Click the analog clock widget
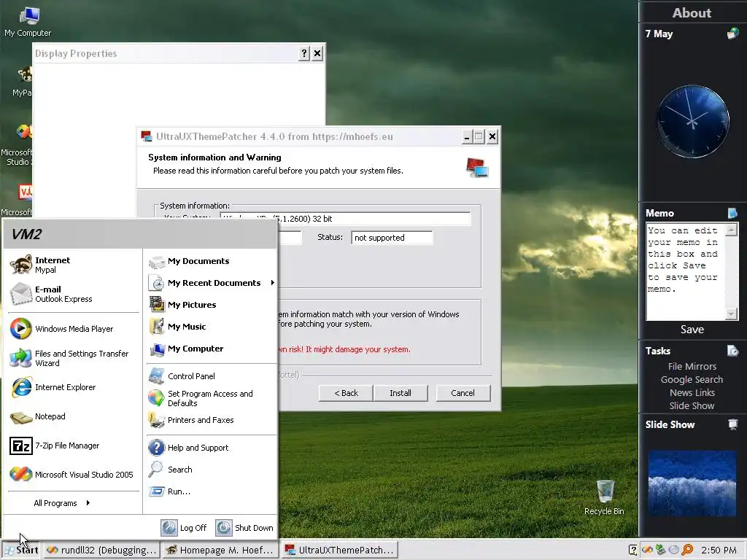 [693, 122]
